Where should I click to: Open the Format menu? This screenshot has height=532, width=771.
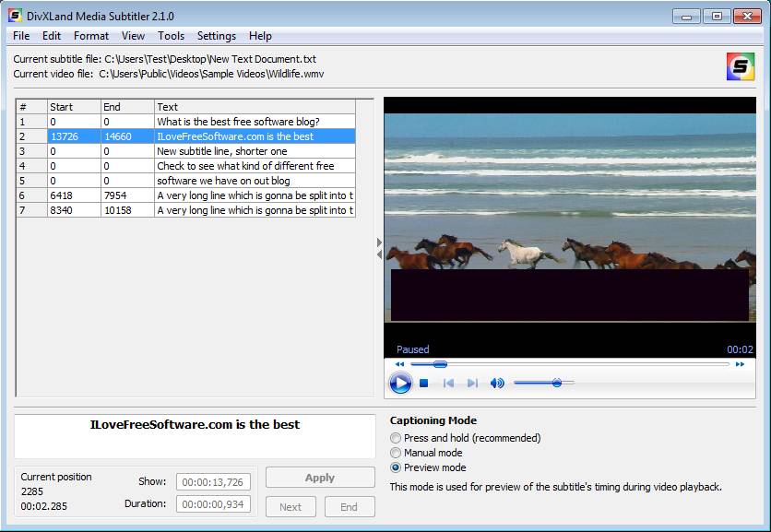91,36
